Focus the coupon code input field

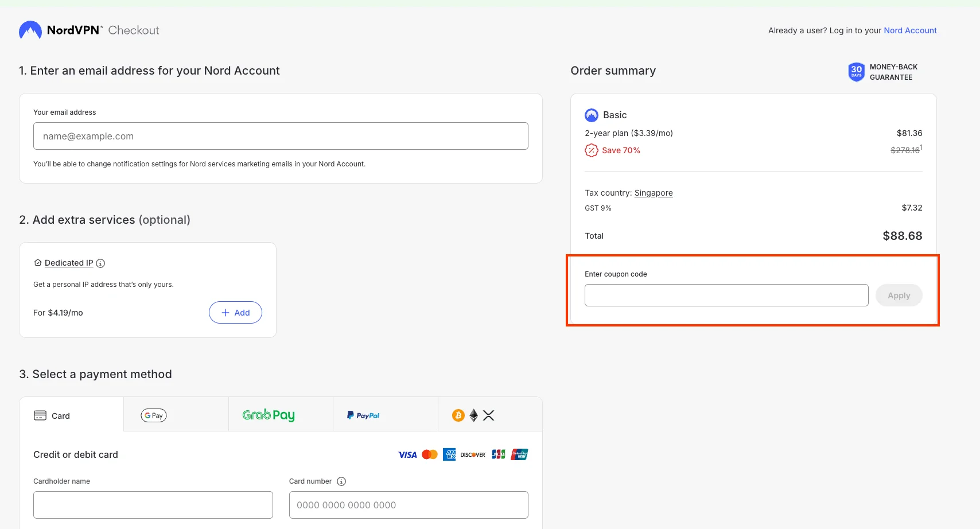point(726,295)
